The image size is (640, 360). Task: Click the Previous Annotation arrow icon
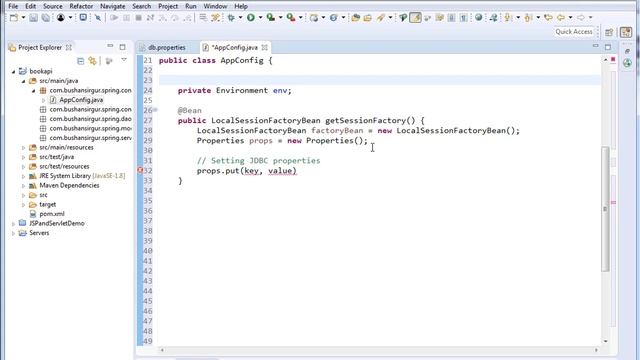528,18
